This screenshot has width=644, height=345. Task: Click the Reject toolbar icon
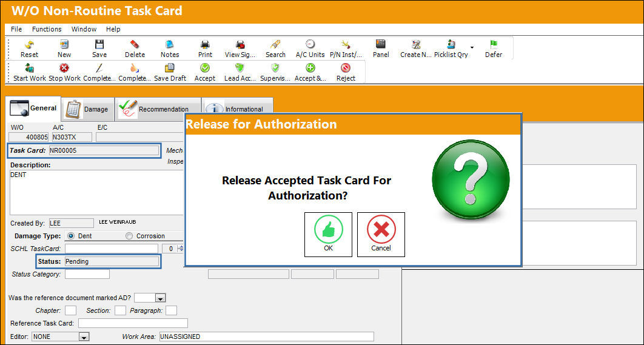tap(346, 68)
